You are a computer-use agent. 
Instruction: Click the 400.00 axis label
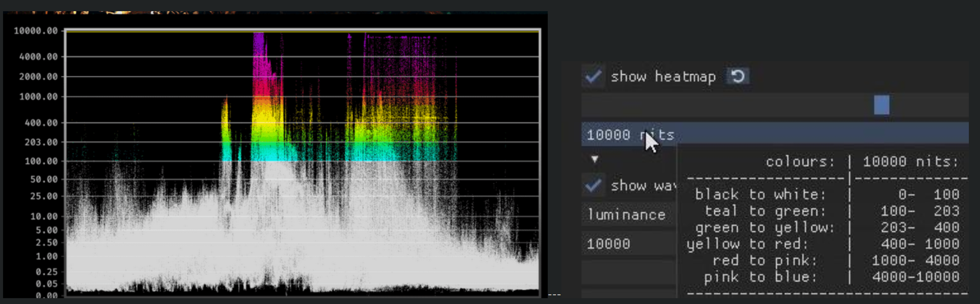coord(41,122)
